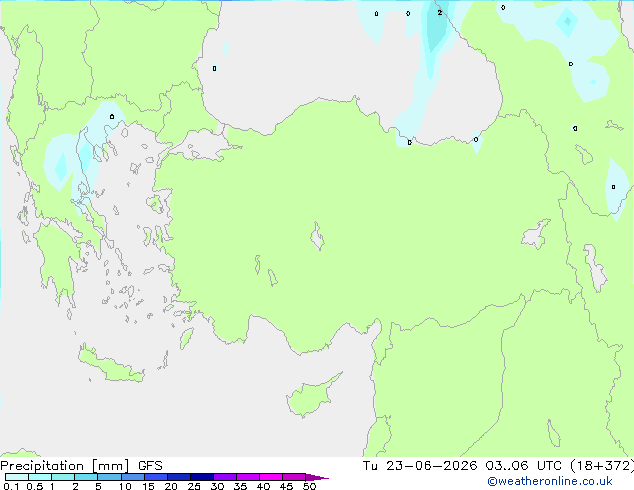Click the '03..06 UTC' time text
634x490 pixels.
(x=524, y=466)
